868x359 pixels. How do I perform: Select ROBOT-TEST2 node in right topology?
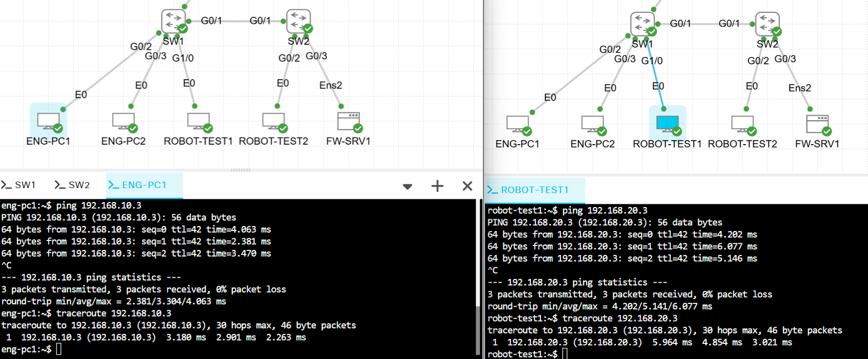point(743,123)
